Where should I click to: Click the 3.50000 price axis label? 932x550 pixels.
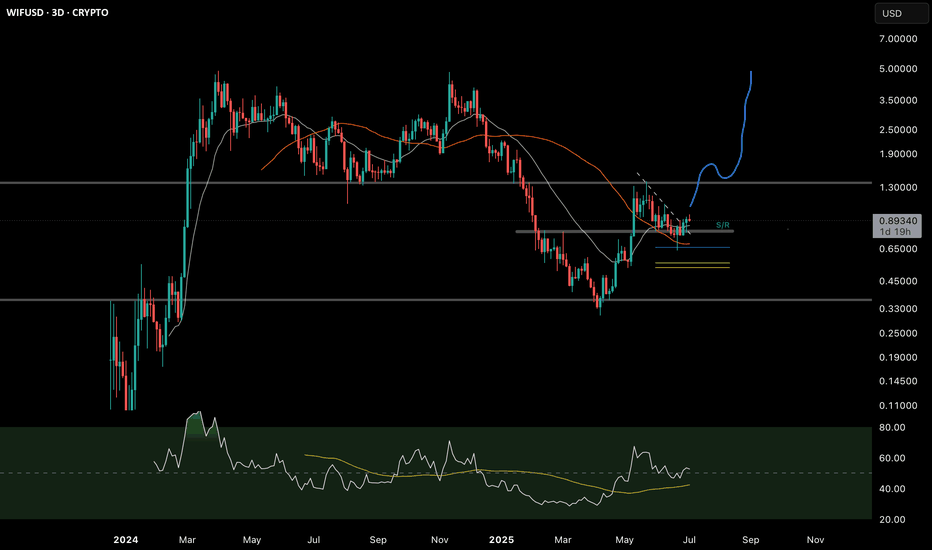898,100
